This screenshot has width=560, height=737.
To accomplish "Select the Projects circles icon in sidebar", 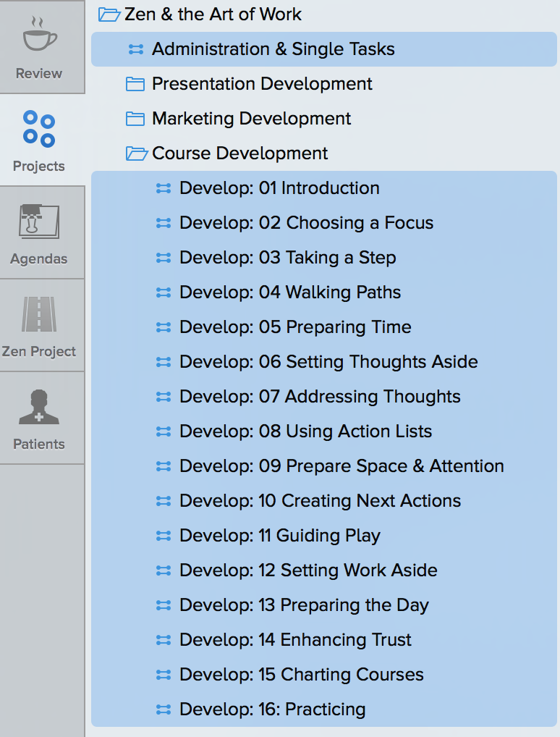I will tap(40, 130).
